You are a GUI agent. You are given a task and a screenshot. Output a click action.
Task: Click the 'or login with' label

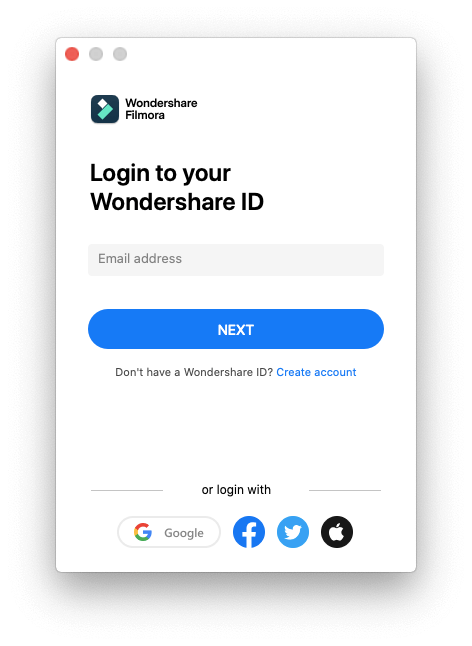(x=236, y=489)
